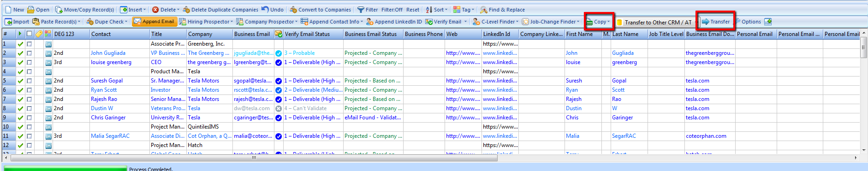Check the checkbox in row 1
Screen dimensions: 868x171
(x=30, y=44)
